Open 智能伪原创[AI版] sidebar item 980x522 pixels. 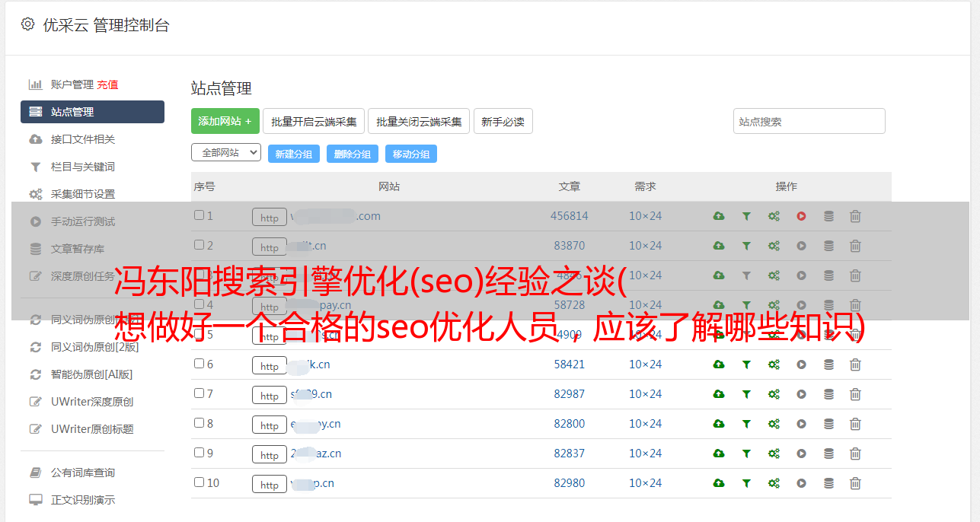click(92, 374)
